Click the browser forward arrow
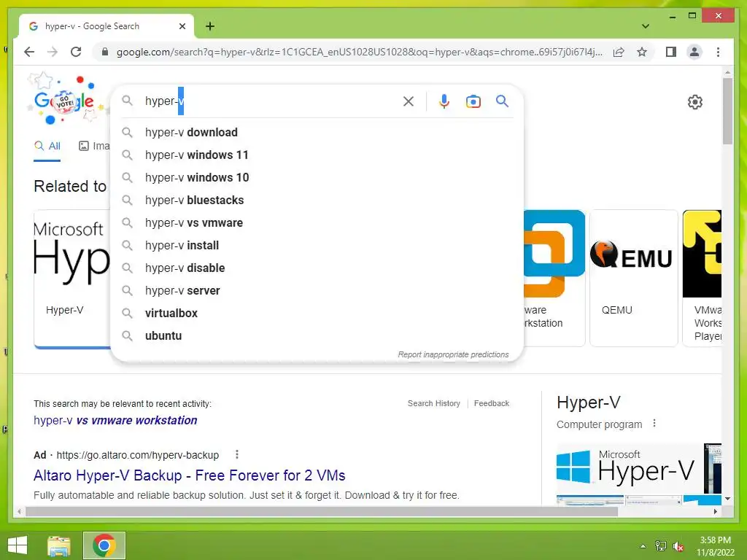The height and width of the screenshot is (560, 747). tap(53, 52)
